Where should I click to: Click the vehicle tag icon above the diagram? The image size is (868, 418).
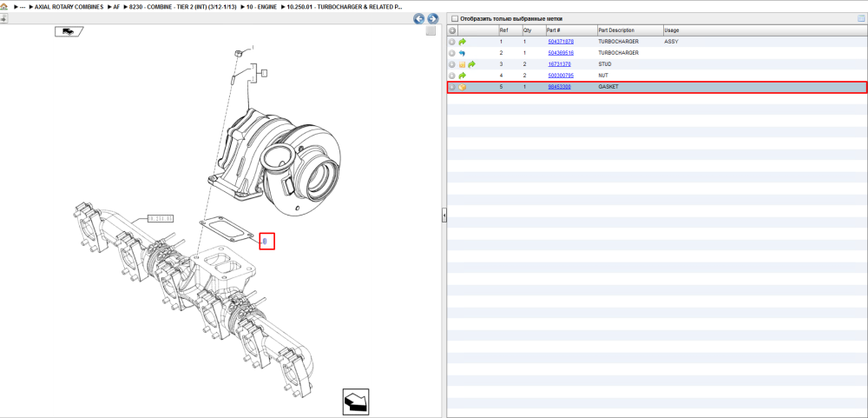(69, 31)
